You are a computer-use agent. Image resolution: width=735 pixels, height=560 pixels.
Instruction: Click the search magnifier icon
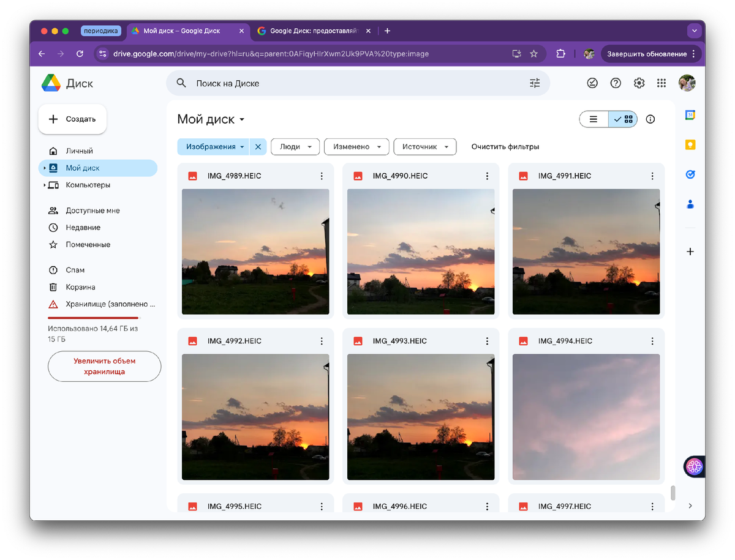coord(181,83)
